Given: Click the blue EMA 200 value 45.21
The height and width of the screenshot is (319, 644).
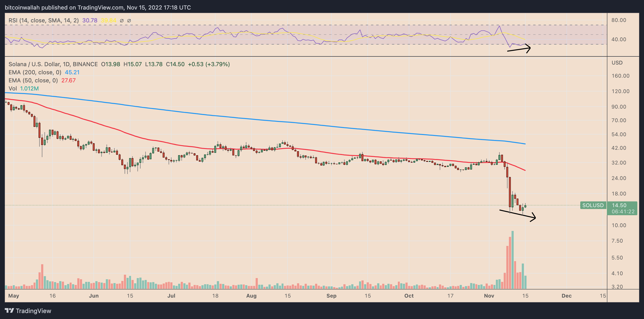Looking at the screenshot, I should pos(72,72).
